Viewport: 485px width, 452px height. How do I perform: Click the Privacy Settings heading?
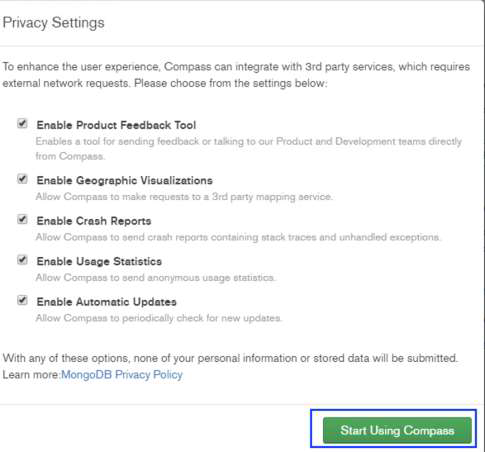[53, 23]
